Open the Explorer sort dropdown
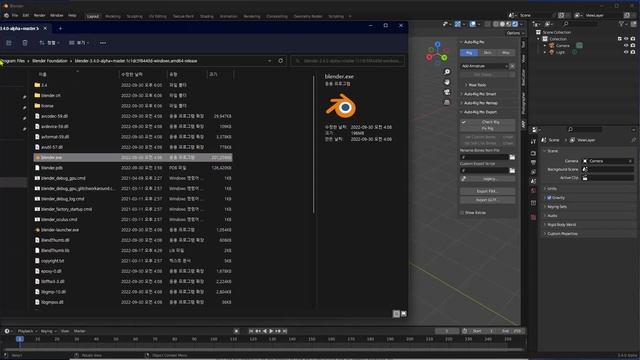This screenshot has height=360, width=640. pyautogui.click(x=49, y=42)
